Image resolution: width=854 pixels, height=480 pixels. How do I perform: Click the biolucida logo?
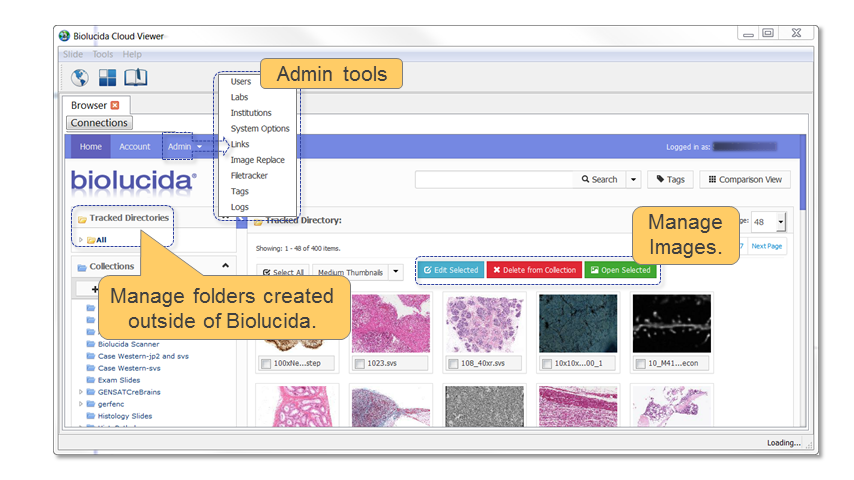pyautogui.click(x=133, y=180)
